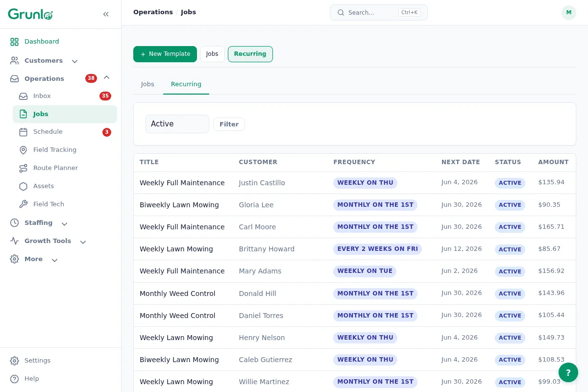This screenshot has height=392, width=588.
Task: Select Donald Hill's Monthly Weed Control
Action: [177, 294]
